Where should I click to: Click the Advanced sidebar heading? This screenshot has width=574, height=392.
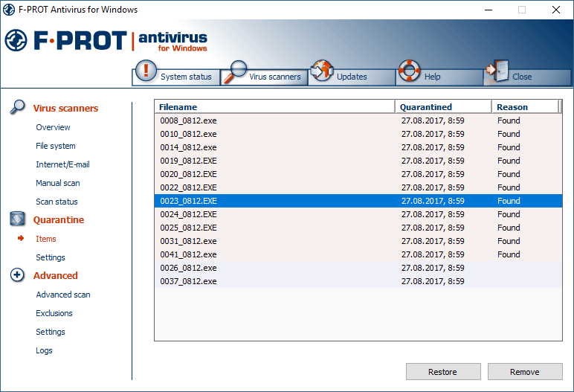point(56,275)
